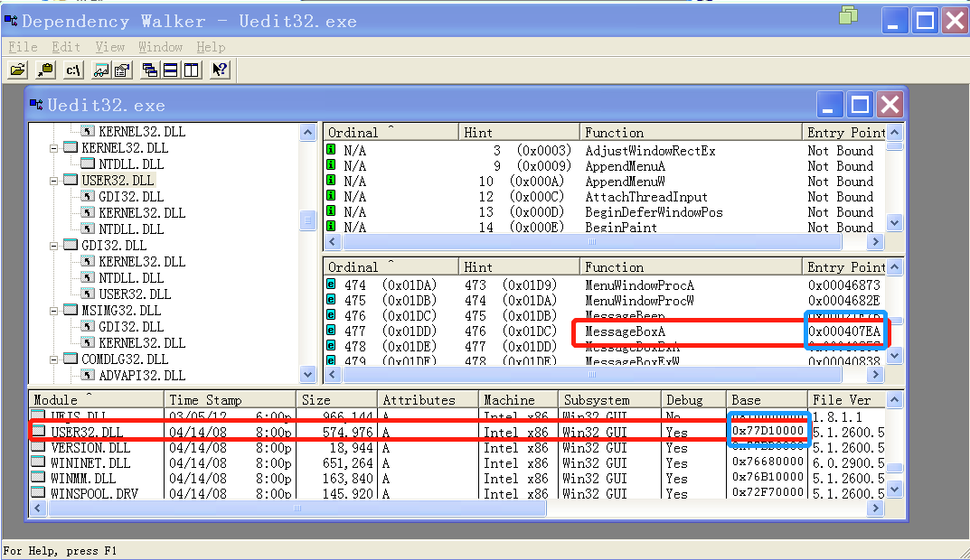Open the View menu
The height and width of the screenshot is (560, 970).
pos(109,47)
